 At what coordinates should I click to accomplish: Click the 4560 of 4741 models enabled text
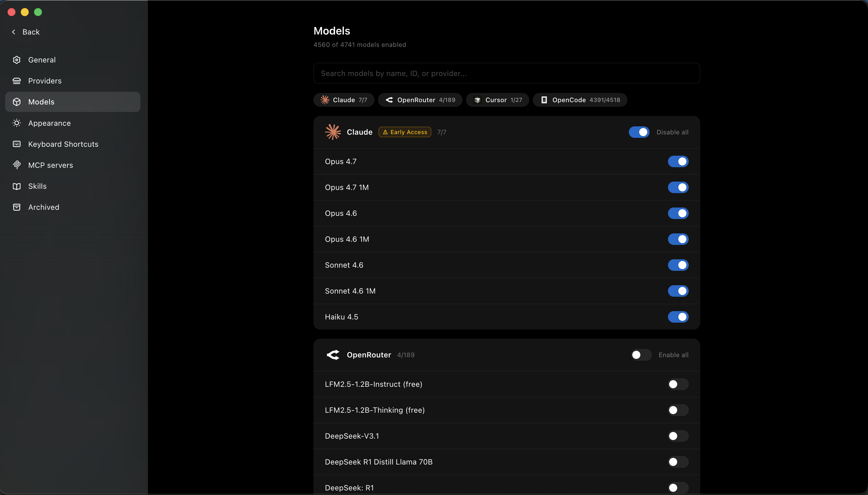click(x=360, y=45)
